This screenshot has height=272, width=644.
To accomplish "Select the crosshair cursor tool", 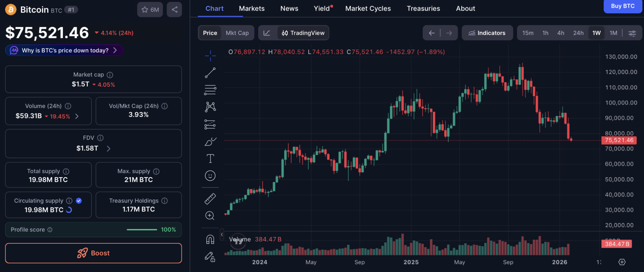I will click(210, 56).
